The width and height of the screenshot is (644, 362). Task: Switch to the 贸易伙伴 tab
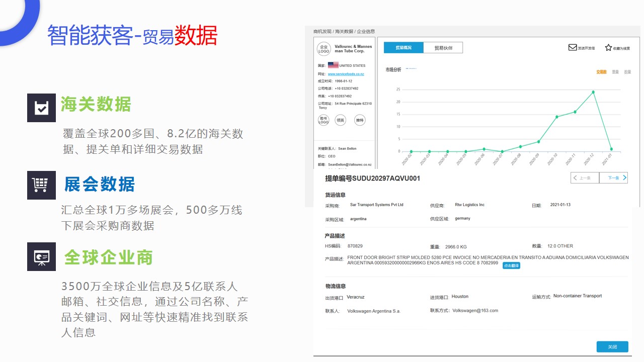[x=443, y=48]
